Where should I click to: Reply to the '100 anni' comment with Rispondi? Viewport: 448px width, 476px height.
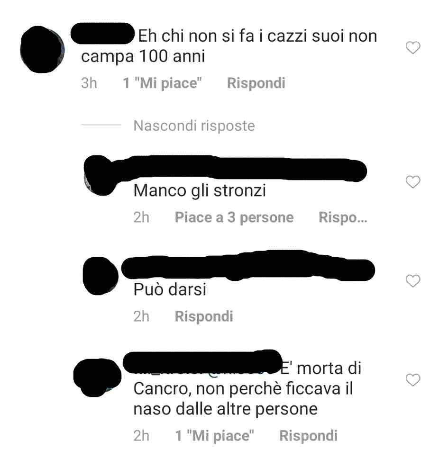click(x=256, y=83)
